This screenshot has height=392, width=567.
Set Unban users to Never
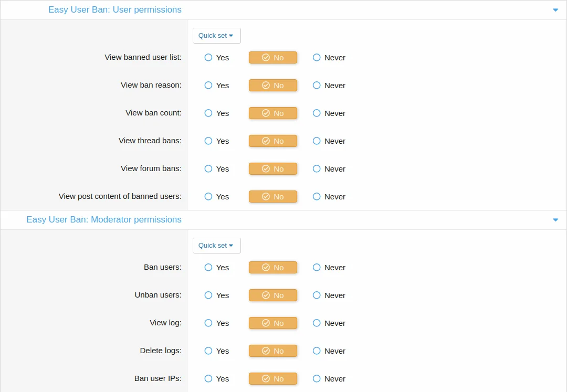coord(317,295)
